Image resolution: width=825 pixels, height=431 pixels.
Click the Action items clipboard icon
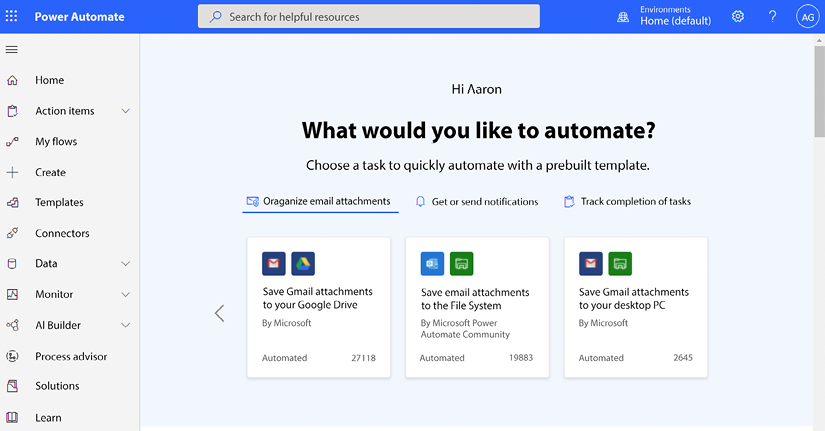tap(12, 111)
